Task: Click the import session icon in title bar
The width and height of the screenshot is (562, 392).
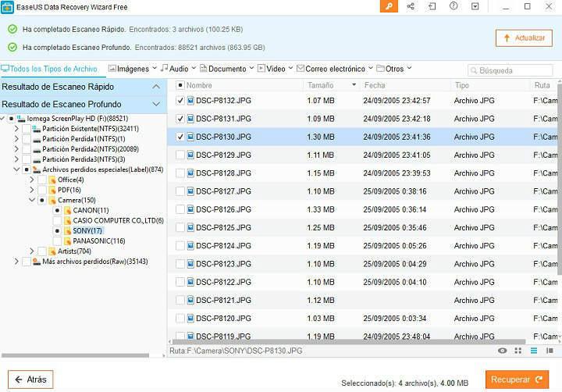Action: click(432, 6)
